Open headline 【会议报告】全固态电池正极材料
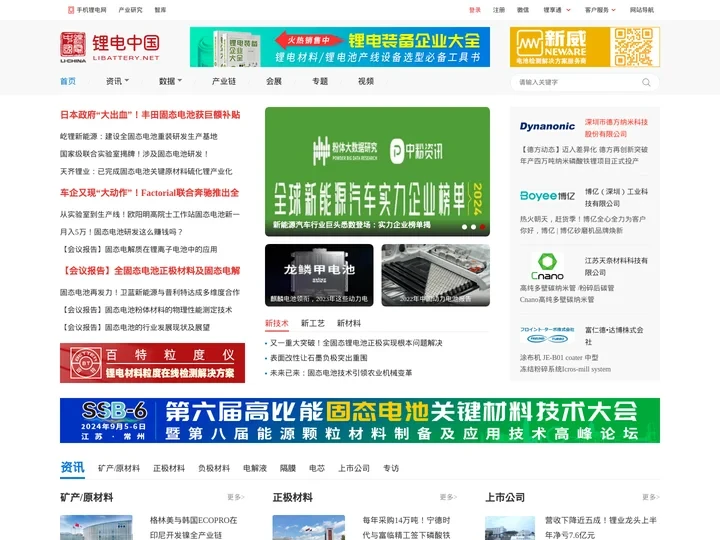 (150, 271)
